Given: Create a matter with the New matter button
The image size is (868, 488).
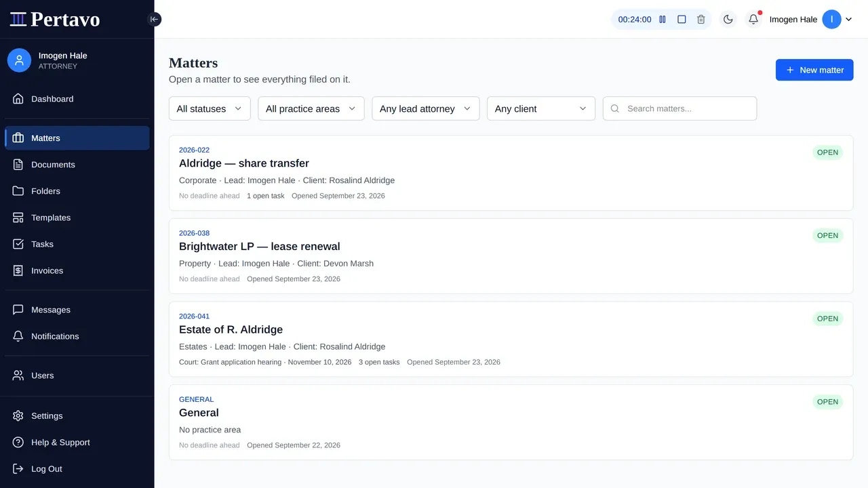Looking at the screenshot, I should coord(814,70).
